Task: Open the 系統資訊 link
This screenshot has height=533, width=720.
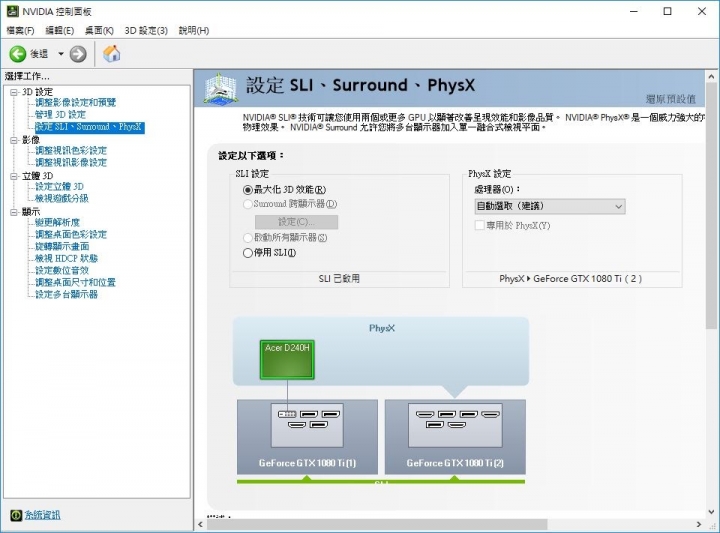Action: (x=42, y=515)
